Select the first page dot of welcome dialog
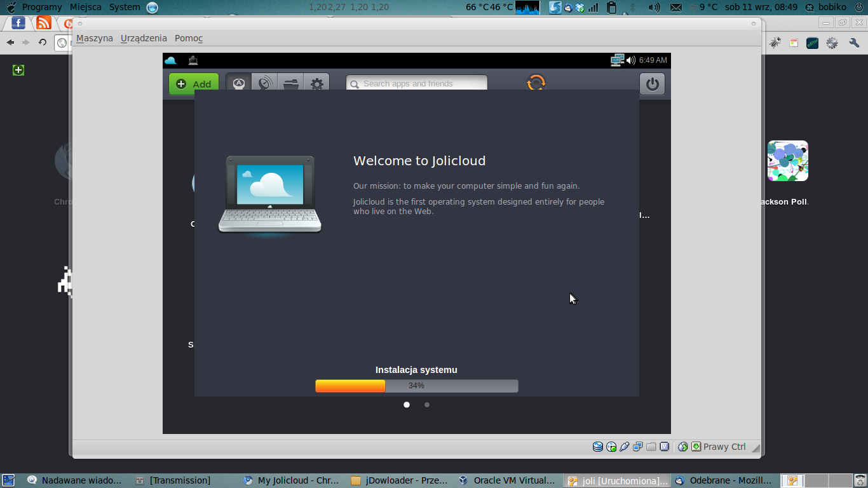 (x=407, y=405)
